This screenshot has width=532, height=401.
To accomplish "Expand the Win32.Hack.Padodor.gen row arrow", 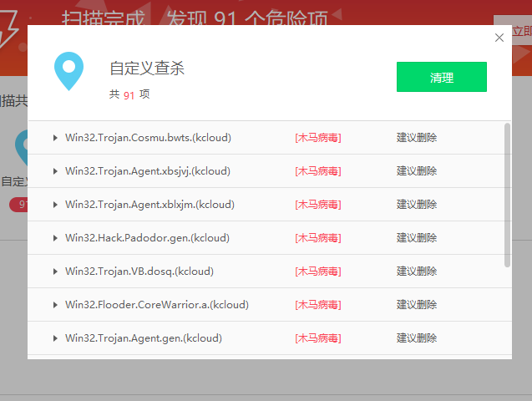I will point(55,238).
